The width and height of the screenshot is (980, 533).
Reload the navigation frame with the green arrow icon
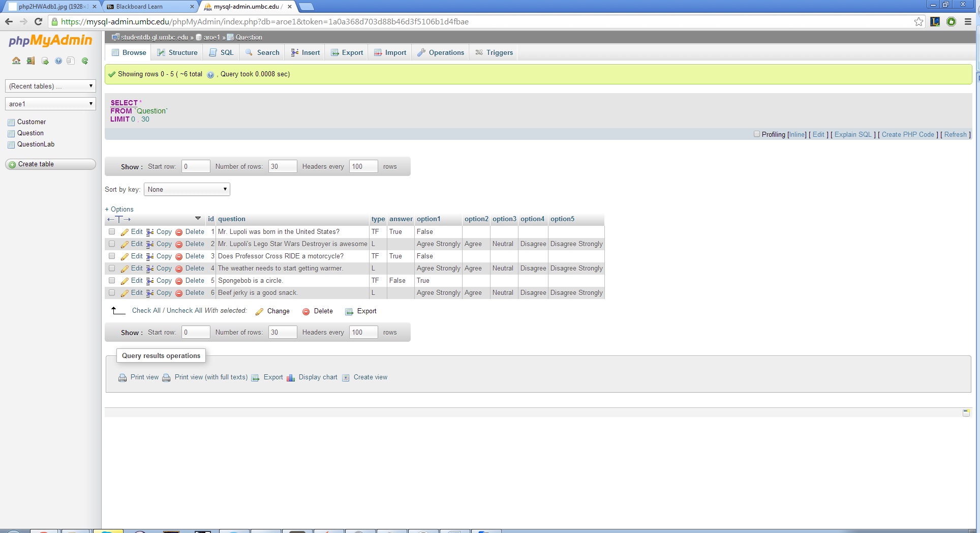pyautogui.click(x=85, y=61)
